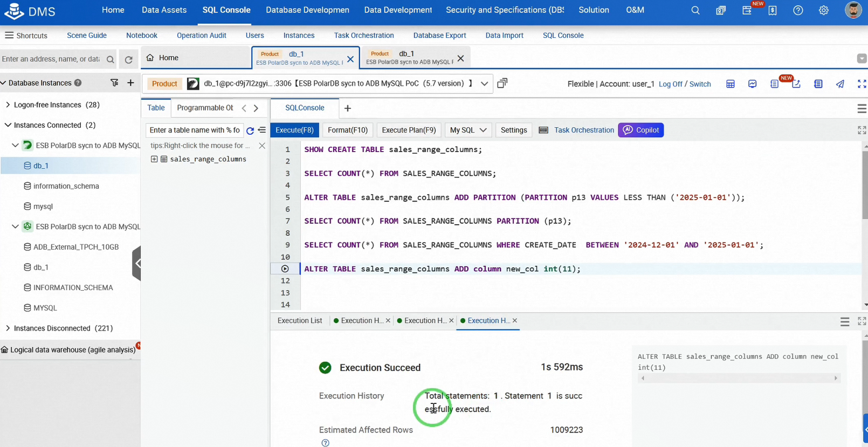Viewport: 868px width, 447px height.
Task: Refresh the table list
Action: [250, 130]
